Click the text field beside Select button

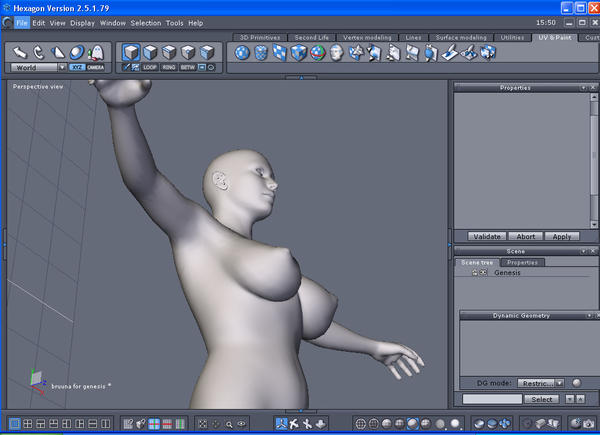492,399
